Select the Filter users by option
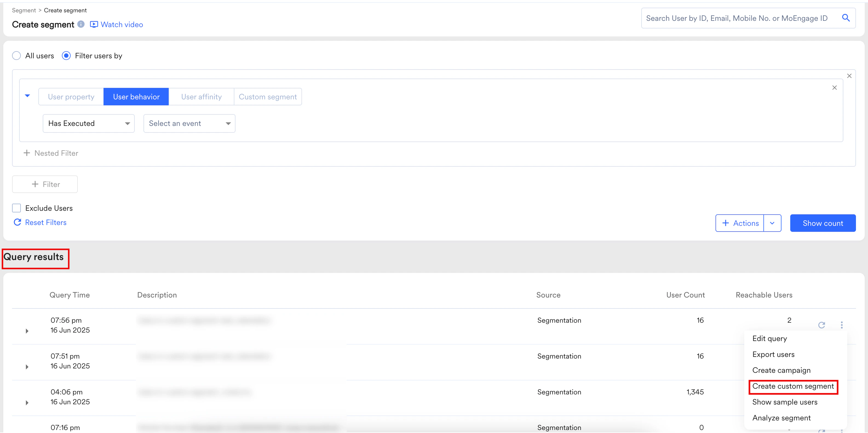Viewport: 868px width, 433px height. click(x=66, y=56)
